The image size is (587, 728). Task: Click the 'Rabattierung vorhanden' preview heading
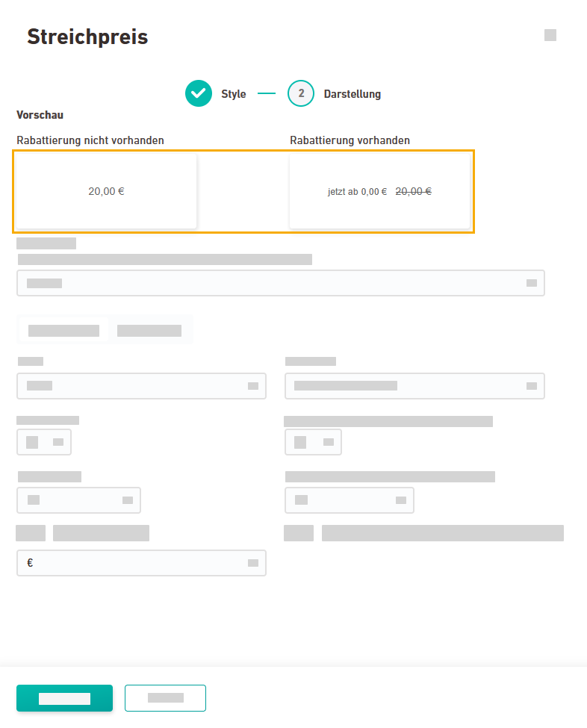(x=350, y=140)
